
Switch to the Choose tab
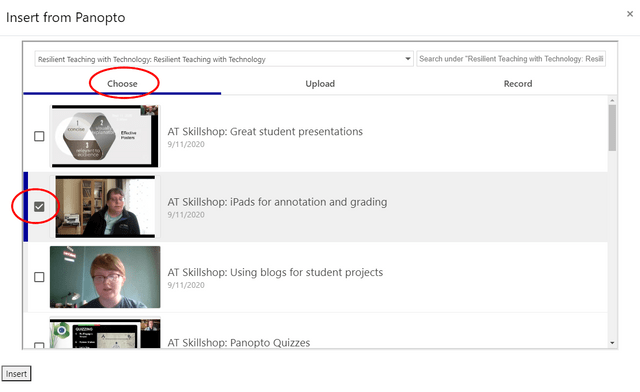tap(122, 83)
